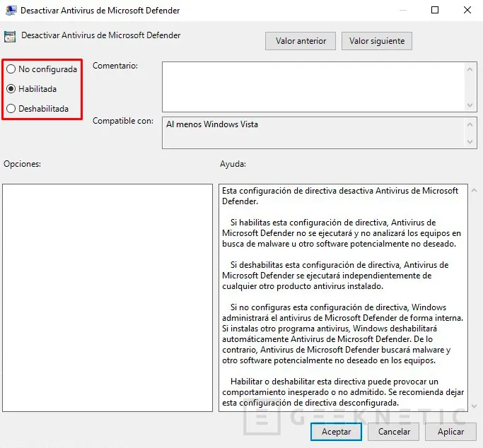483x448 pixels.
Task: Click the 'Compatible con:' label
Action: click(x=123, y=121)
